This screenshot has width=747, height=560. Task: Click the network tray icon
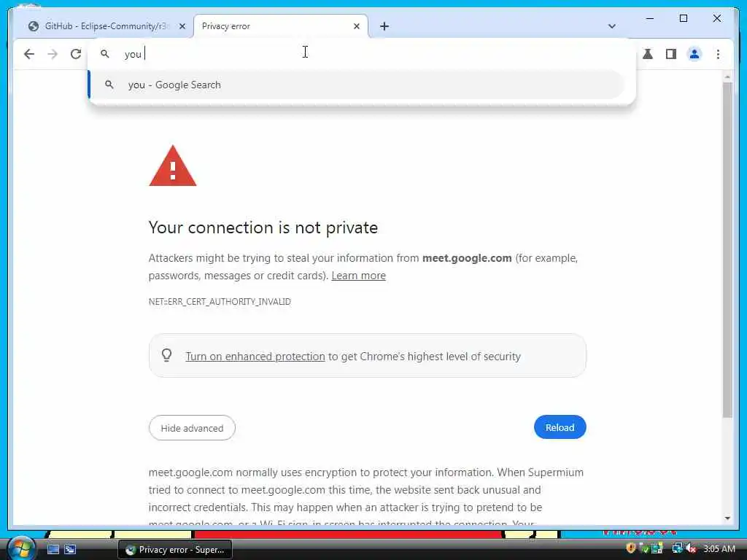(677, 548)
